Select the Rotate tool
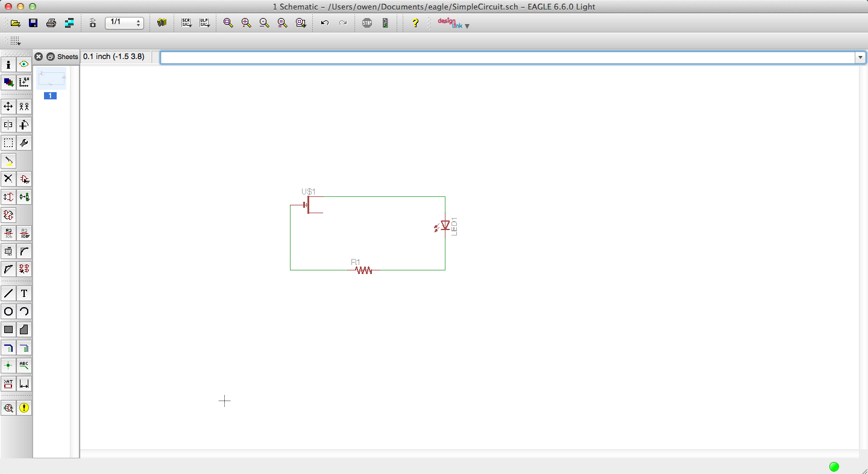This screenshot has width=868, height=474. [x=24, y=125]
